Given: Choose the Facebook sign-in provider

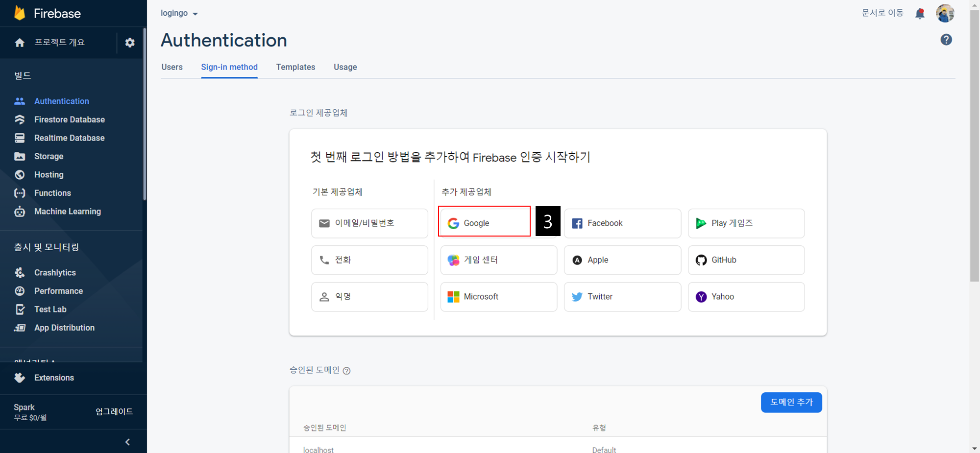Looking at the screenshot, I should (622, 223).
